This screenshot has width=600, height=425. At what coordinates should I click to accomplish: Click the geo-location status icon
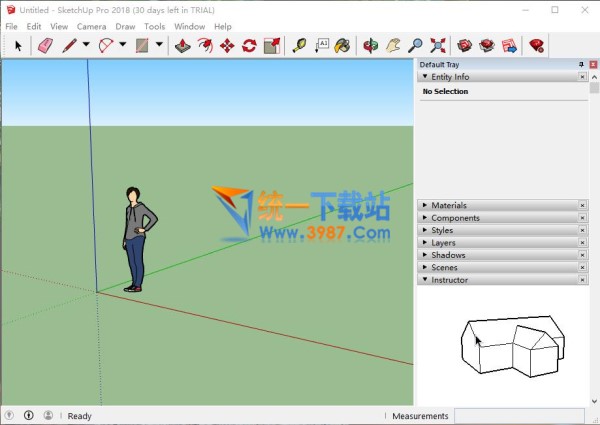(x=9, y=415)
